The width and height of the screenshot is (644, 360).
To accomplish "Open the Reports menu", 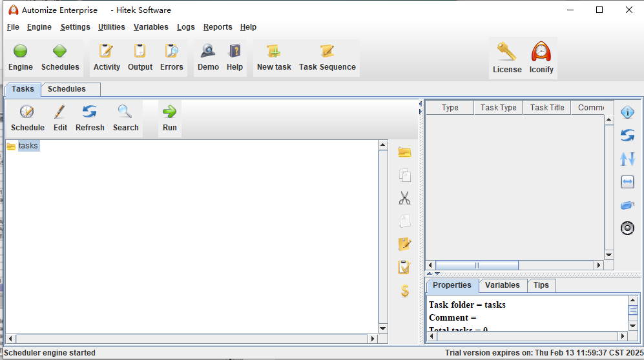I will click(x=217, y=27).
